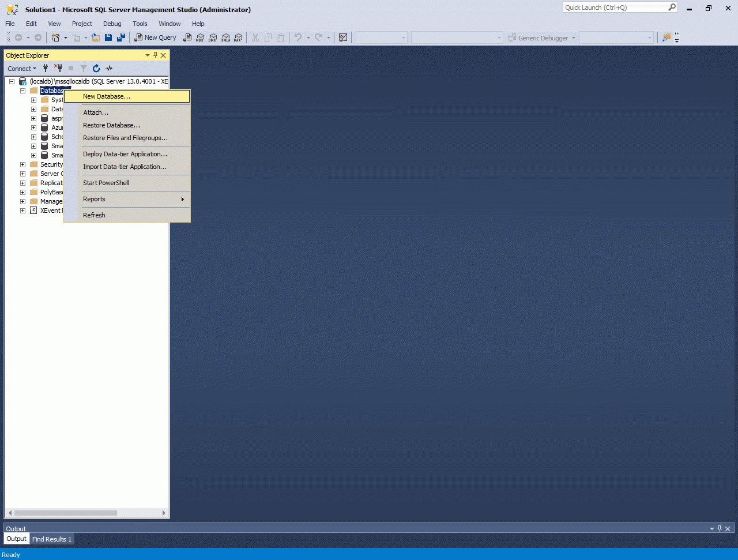The image size is (738, 560).
Task: Collapse the Databases folder node
Action: [x=23, y=91]
